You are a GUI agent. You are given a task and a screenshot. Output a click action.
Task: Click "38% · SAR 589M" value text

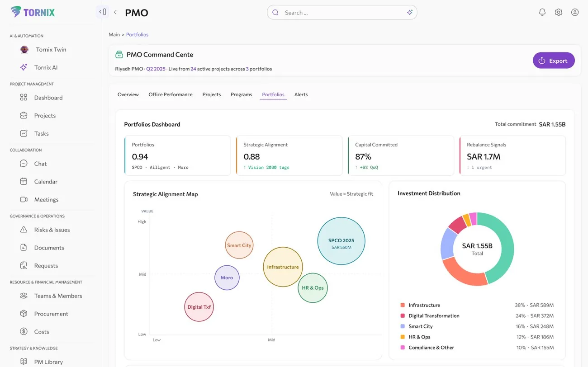pyautogui.click(x=534, y=305)
